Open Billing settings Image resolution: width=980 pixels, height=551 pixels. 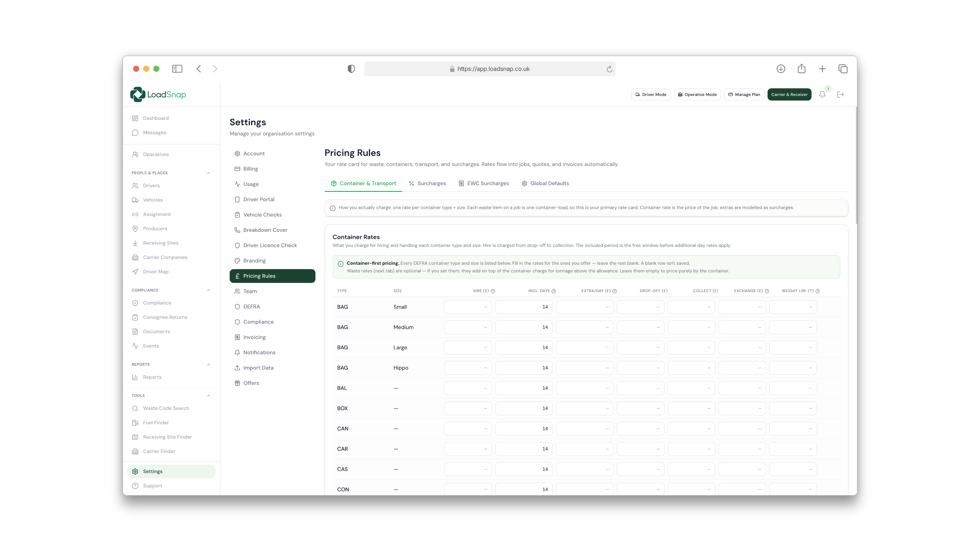tap(272, 169)
